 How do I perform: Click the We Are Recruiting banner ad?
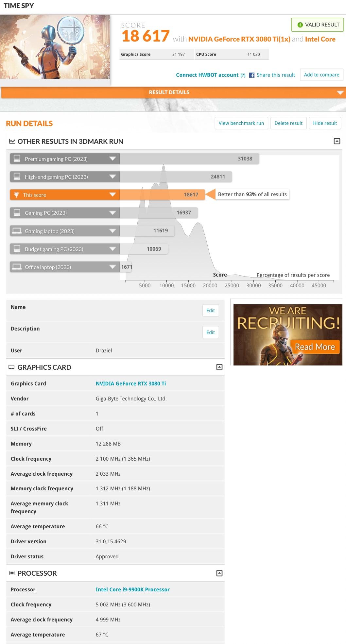288,335
